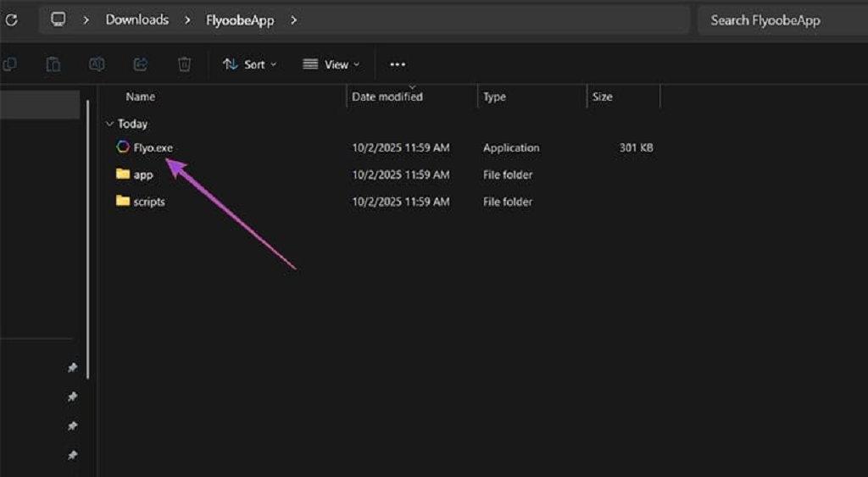Click FlyoobeApp in the address breadcrumb
Viewport: 868px width, 477px height.
coord(240,19)
